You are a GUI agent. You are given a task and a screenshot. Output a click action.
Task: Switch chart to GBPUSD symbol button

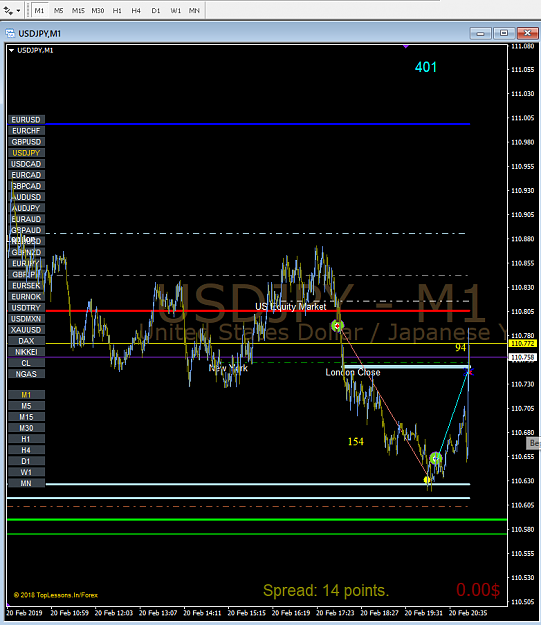[26, 142]
